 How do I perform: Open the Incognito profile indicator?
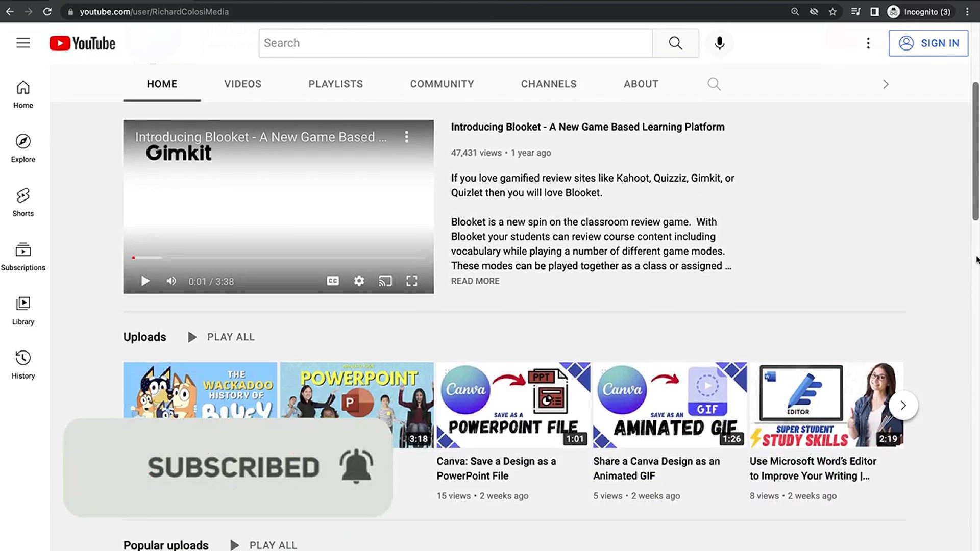click(x=919, y=11)
